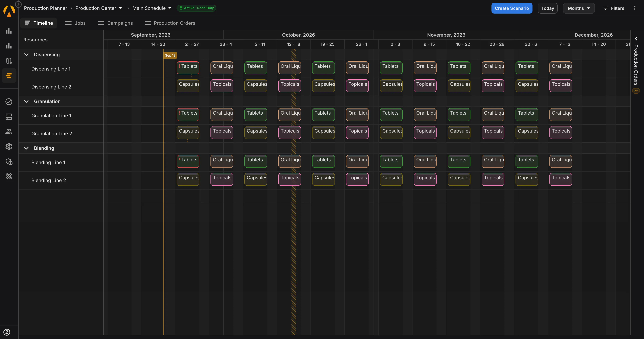Open the server stack icon in sidebar
This screenshot has height=339, width=644.
coord(9,116)
